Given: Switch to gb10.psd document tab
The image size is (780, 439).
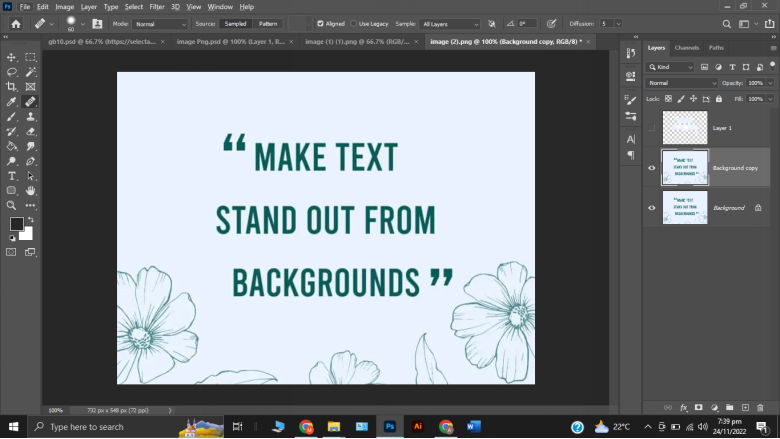Looking at the screenshot, I should click(102, 42).
